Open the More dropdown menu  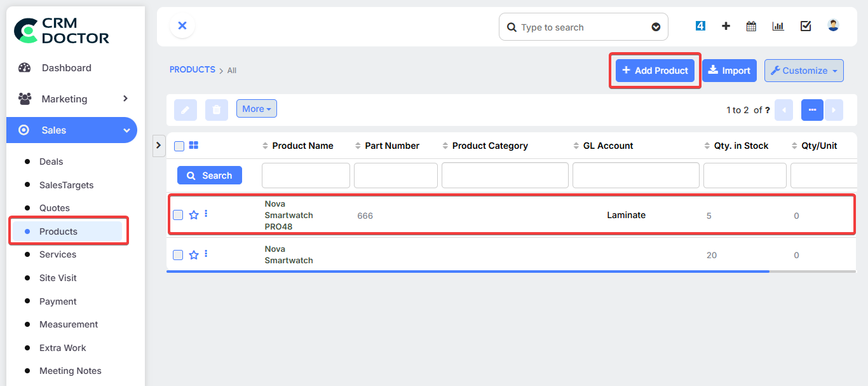coord(256,109)
